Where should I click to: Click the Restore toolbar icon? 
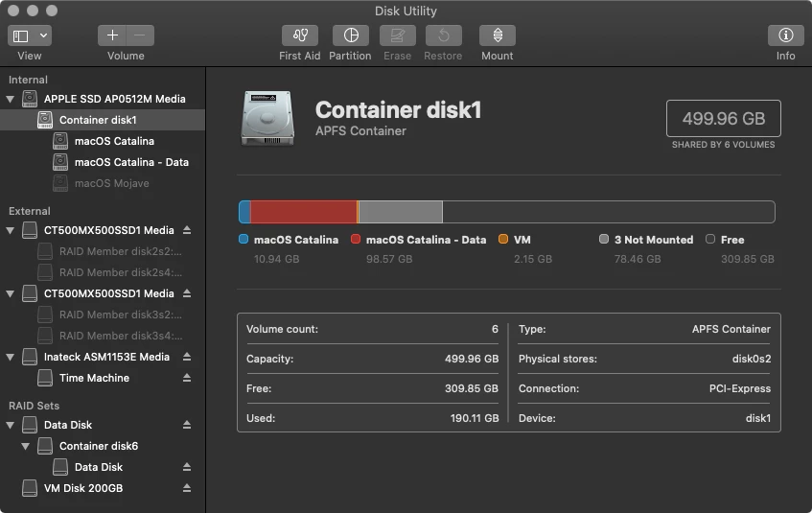coord(443,35)
